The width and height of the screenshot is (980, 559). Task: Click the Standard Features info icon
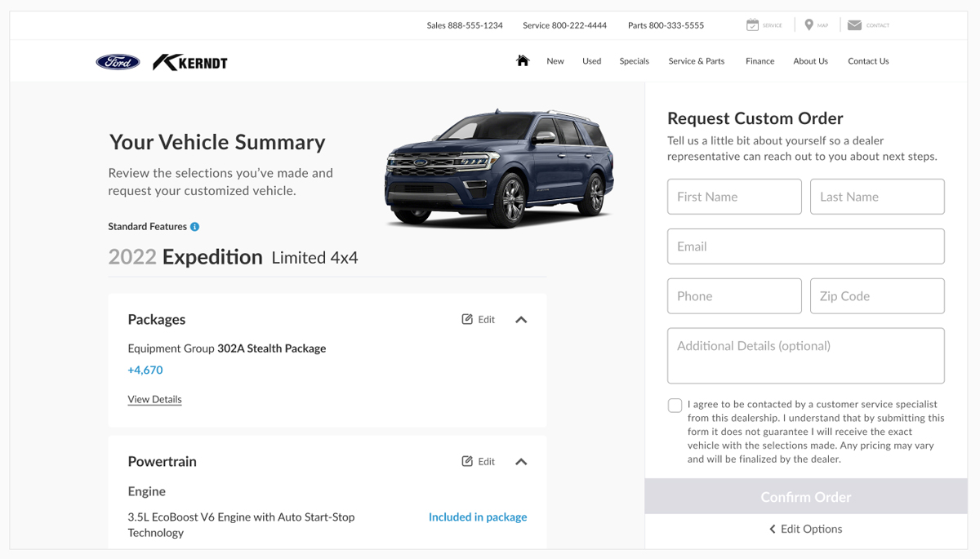(x=195, y=227)
